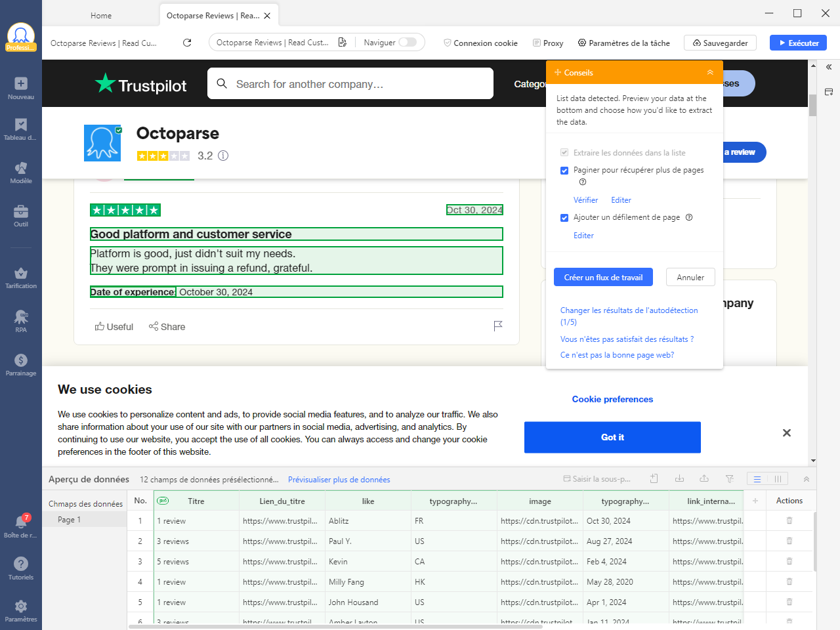Click Useful on the review
840x630 pixels.
(114, 327)
